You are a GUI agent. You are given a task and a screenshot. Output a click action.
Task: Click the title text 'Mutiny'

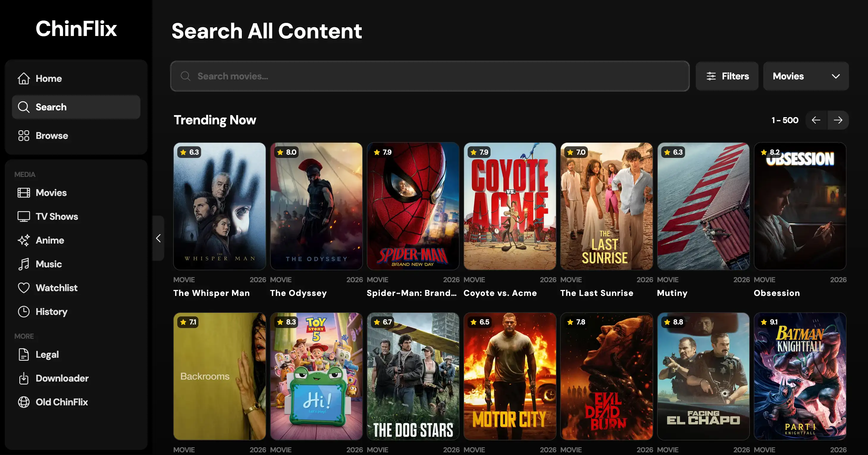pos(672,293)
